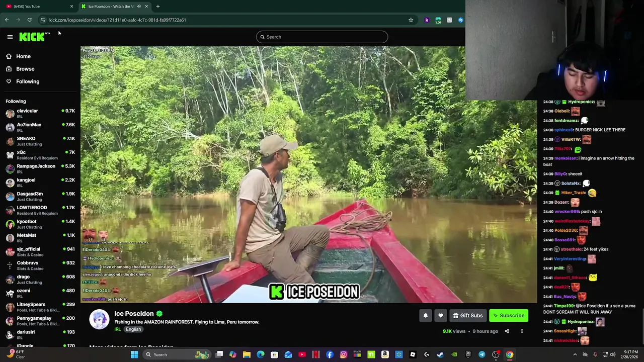Click the site information icon in address bar
Screen dimensions: 644x362
click(43, 20)
